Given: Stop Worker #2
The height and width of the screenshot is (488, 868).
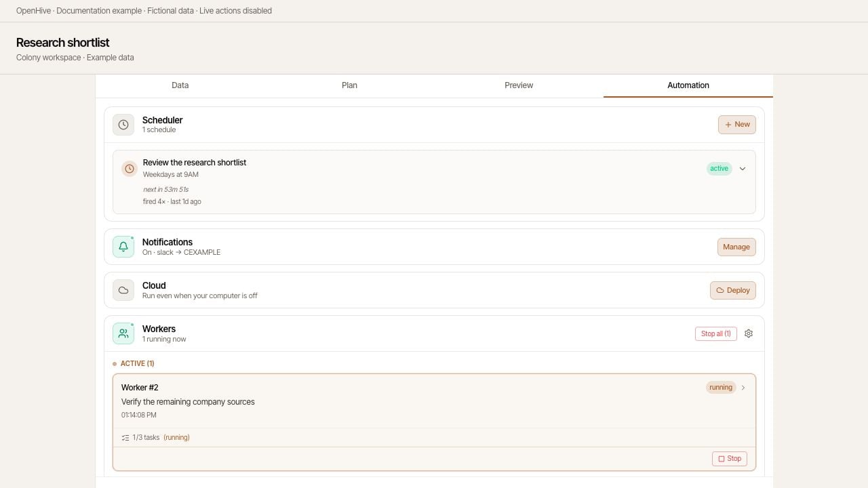Looking at the screenshot, I should coord(730,459).
